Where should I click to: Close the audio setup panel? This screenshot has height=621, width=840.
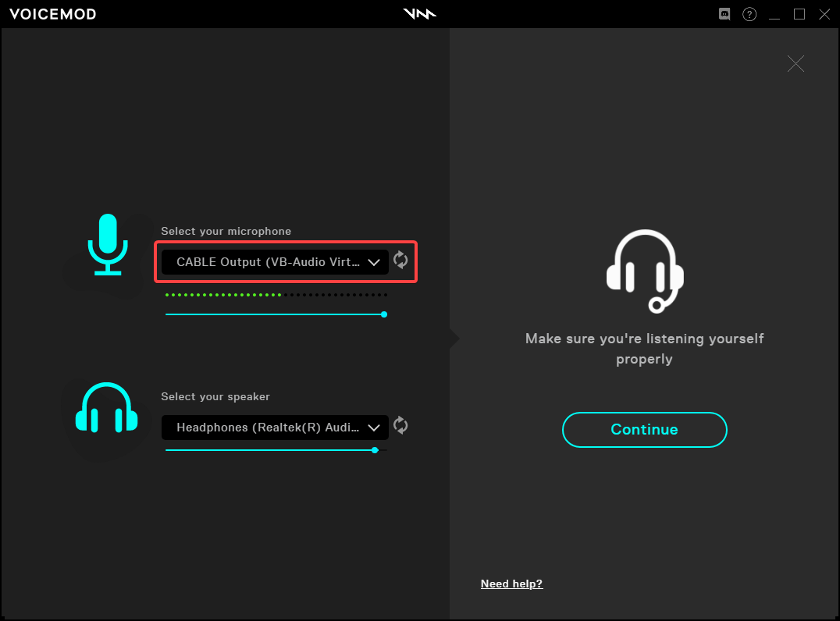pos(796,64)
